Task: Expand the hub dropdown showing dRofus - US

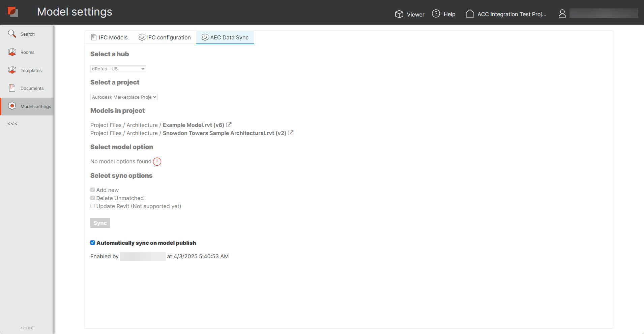Action: point(118,69)
